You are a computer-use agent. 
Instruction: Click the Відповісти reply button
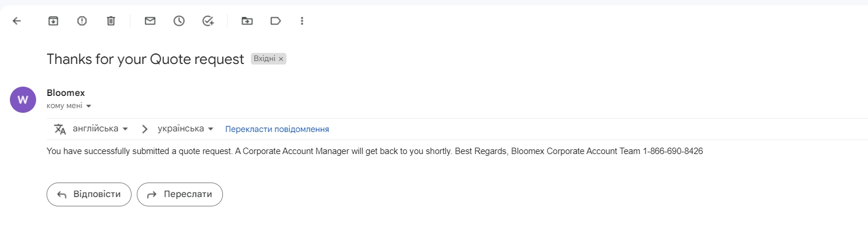(x=89, y=194)
